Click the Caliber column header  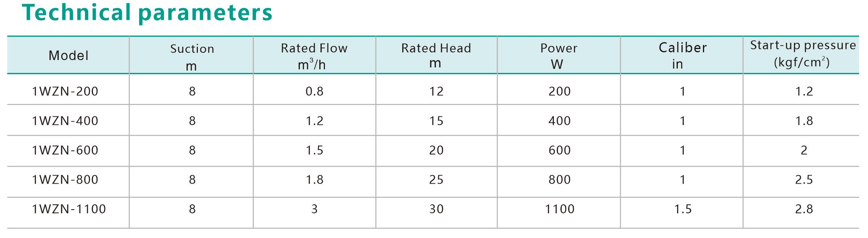click(682, 55)
